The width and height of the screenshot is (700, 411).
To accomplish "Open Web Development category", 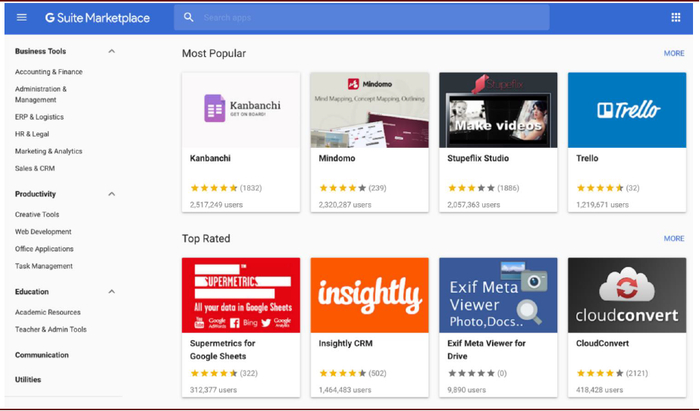I will coord(43,232).
